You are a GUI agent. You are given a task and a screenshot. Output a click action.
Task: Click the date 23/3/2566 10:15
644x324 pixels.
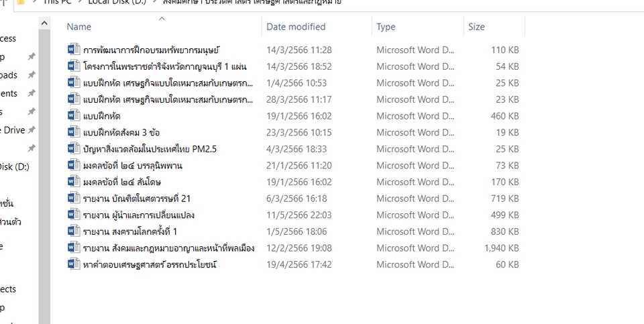tap(299, 133)
